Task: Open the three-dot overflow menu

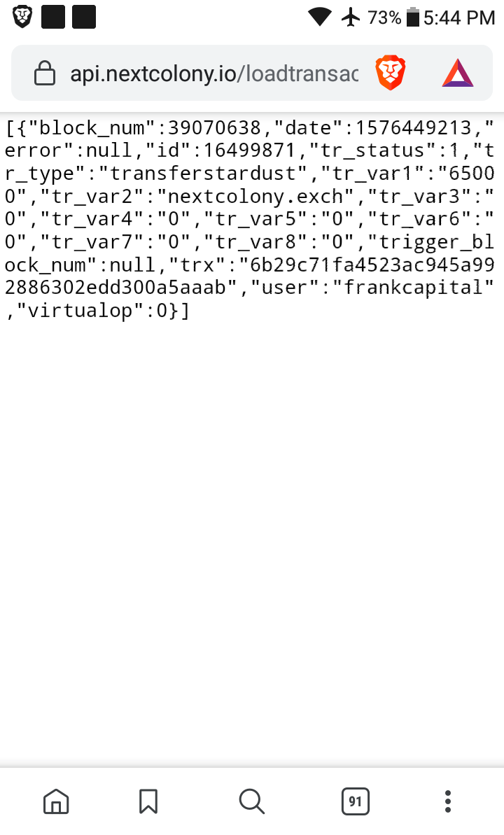Action: pos(448,801)
